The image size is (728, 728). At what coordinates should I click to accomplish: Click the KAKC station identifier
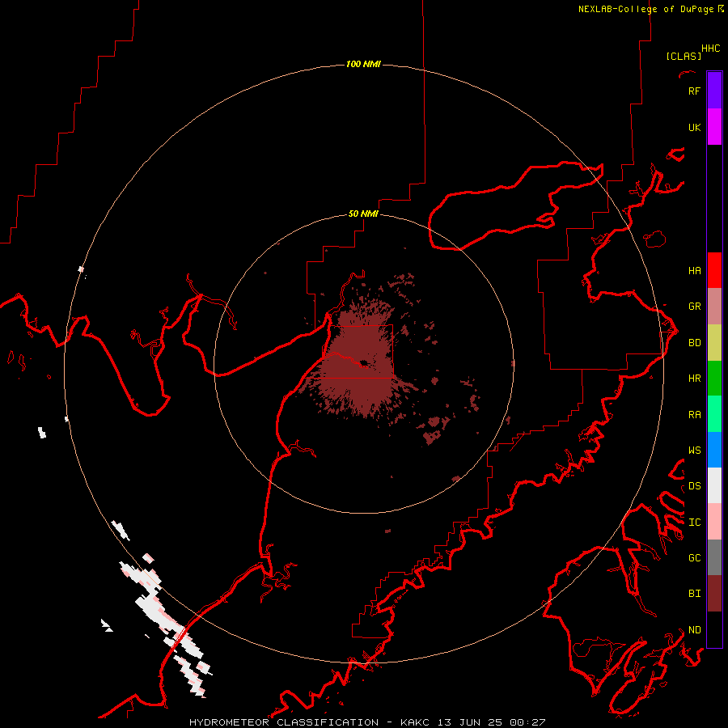415,722
